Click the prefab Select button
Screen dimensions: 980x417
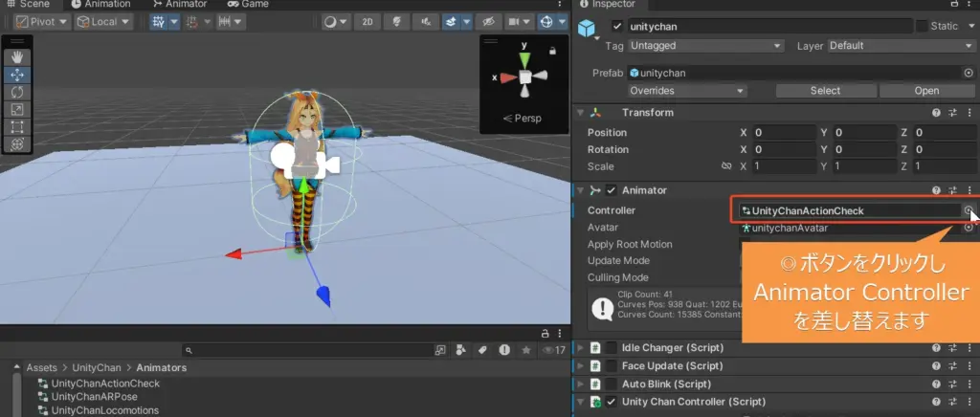click(826, 91)
